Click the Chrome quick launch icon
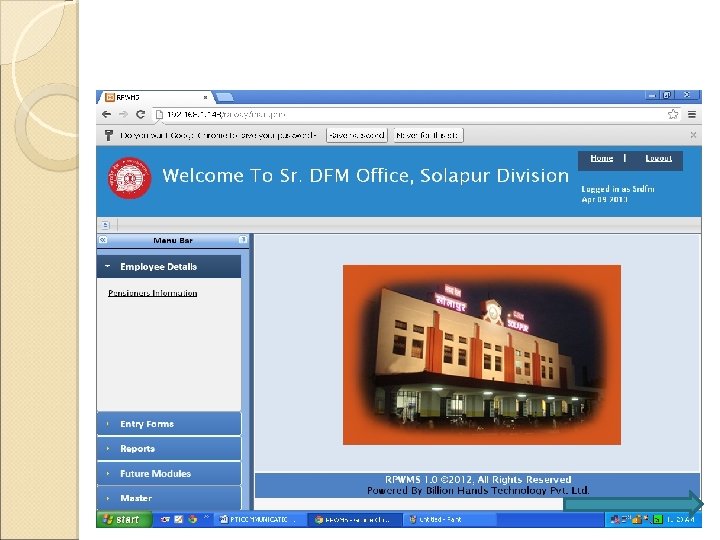Screen dimensions: 720x540 coord(193,519)
